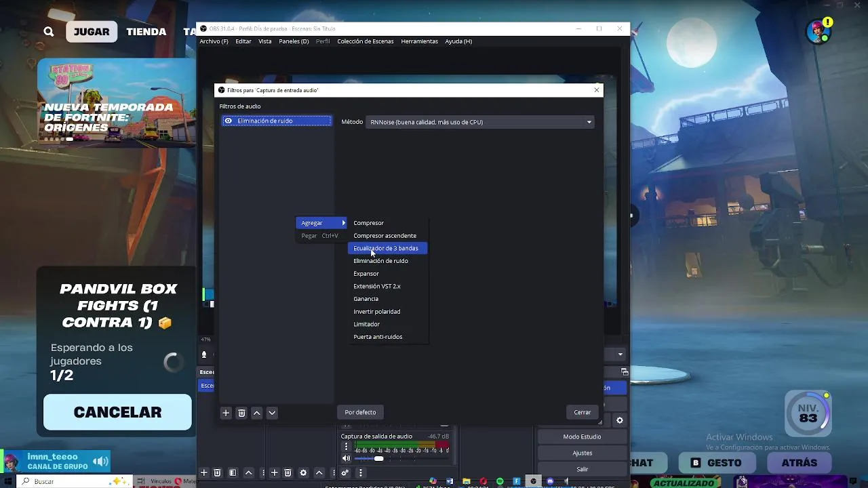The image size is (868, 488).
Task: Add another Eliminación de ruido filter from submenu
Action: click(x=388, y=261)
